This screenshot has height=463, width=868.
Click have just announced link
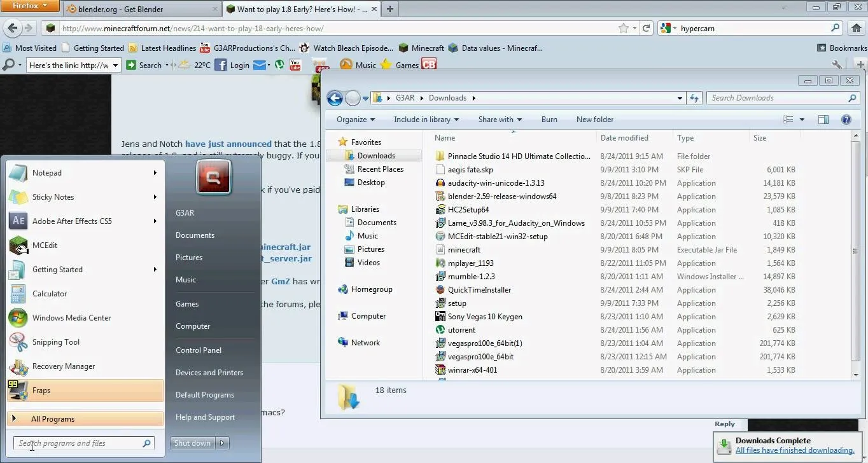[x=228, y=144]
